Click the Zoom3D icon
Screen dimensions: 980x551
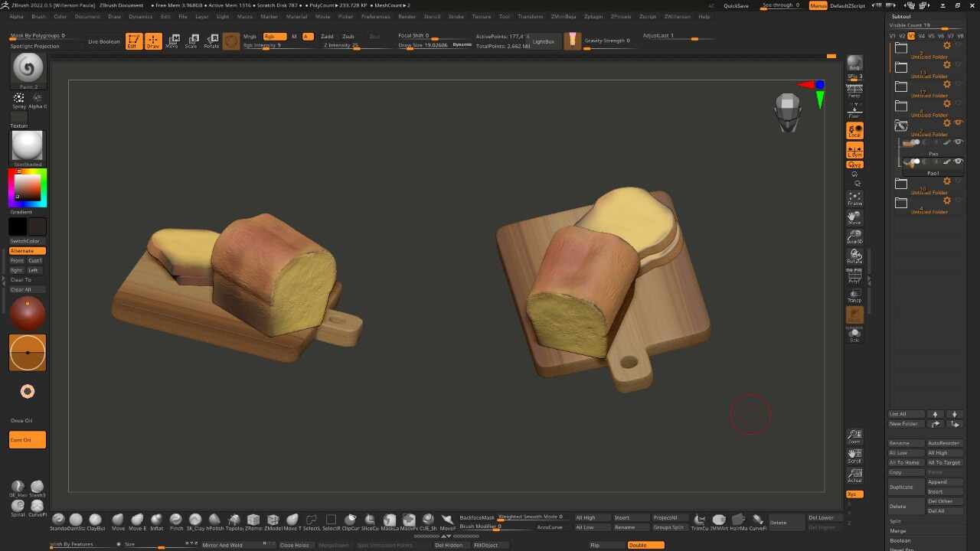(854, 236)
